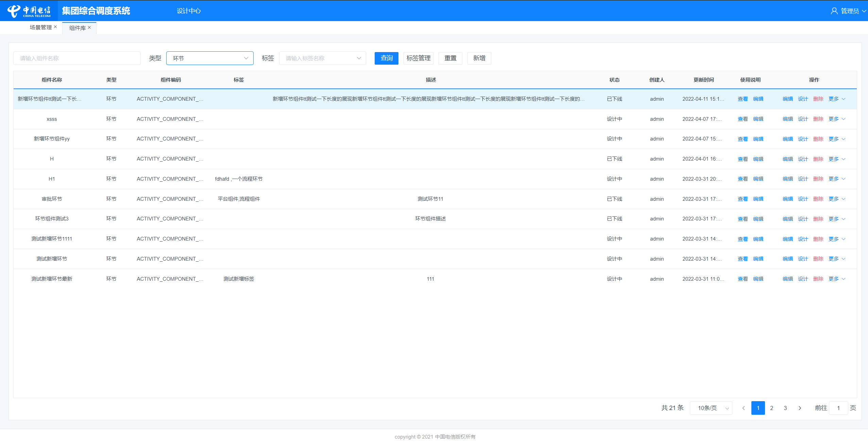The width and height of the screenshot is (868, 443).
Task: Click the China Telecom logo
Action: point(29,11)
